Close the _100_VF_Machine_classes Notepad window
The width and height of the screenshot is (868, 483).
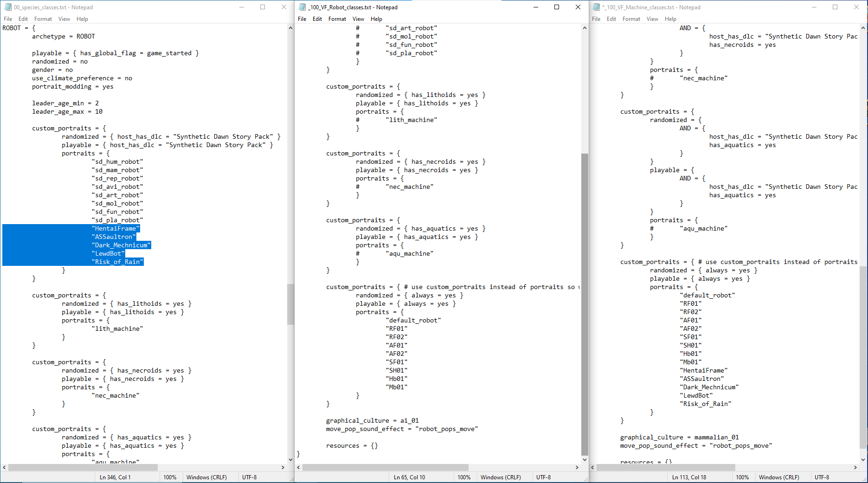click(x=856, y=7)
